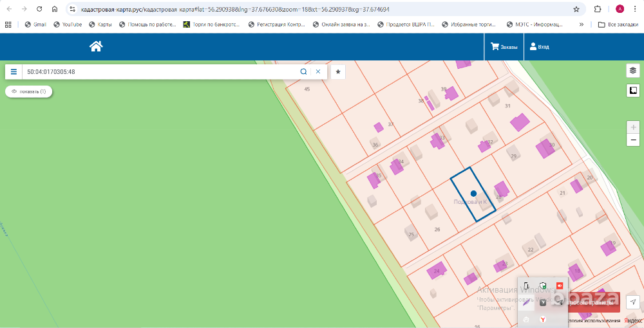The image size is (644, 328).
Task: Click the Вход login link
Action: click(x=539, y=47)
